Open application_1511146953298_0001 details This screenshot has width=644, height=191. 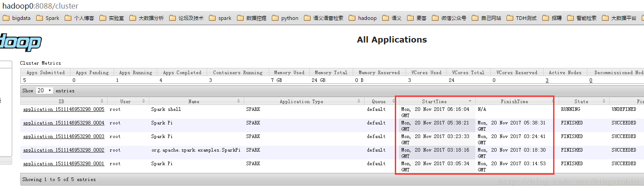(x=63, y=163)
